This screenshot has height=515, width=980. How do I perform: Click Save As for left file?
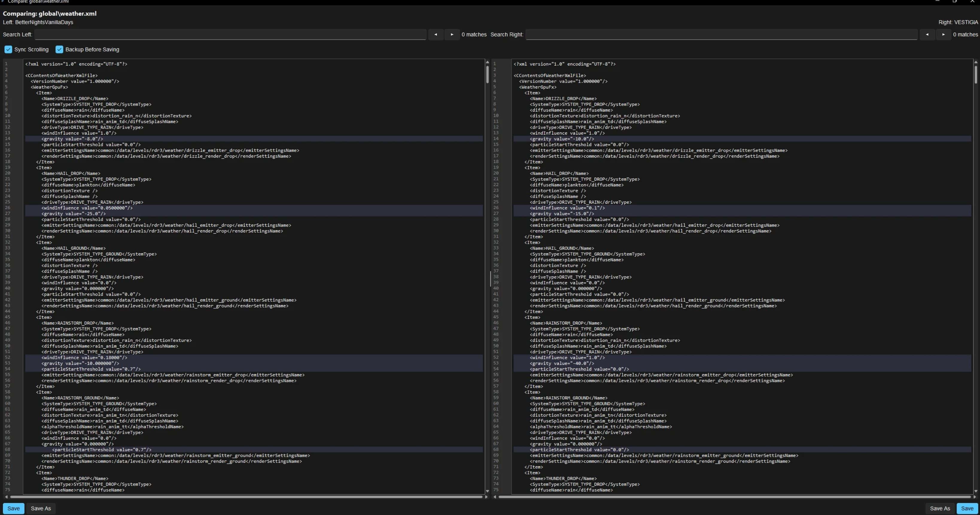click(41, 508)
